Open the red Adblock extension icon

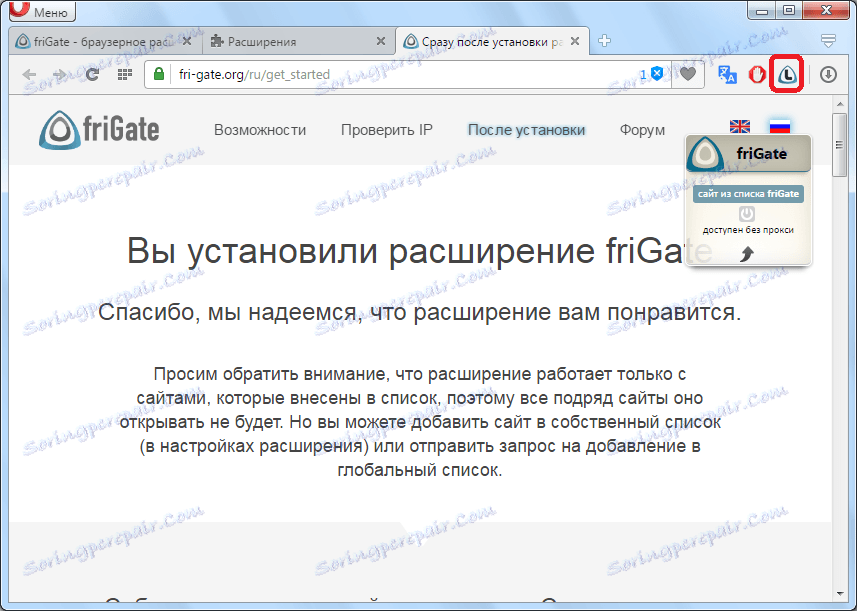[x=756, y=74]
